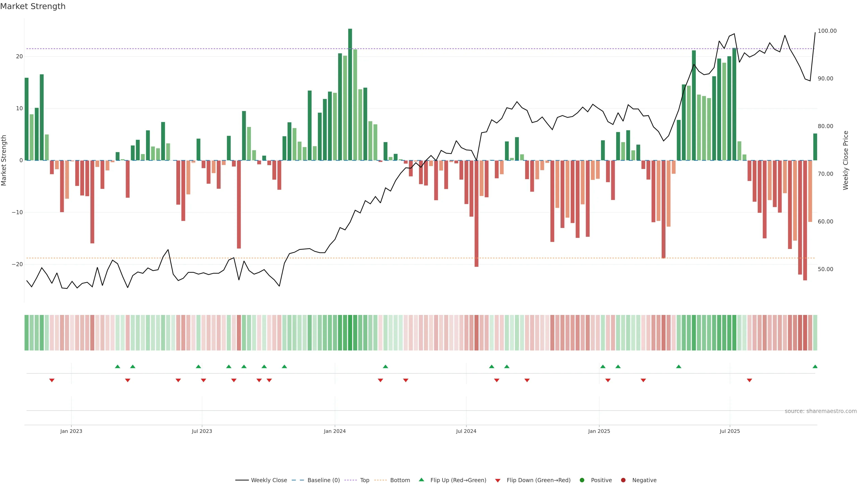
Task: Click the dark red Negative circle in legend
Action: click(x=623, y=480)
